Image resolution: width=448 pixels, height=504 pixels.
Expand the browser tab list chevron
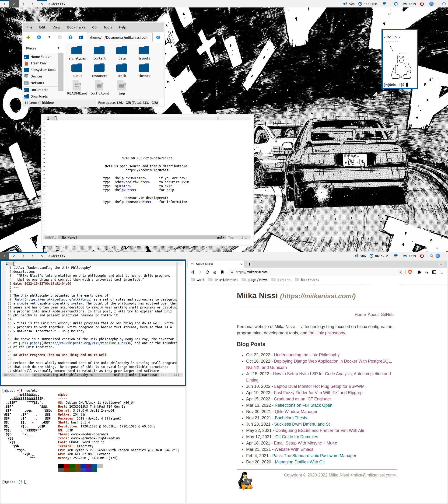[441, 264]
